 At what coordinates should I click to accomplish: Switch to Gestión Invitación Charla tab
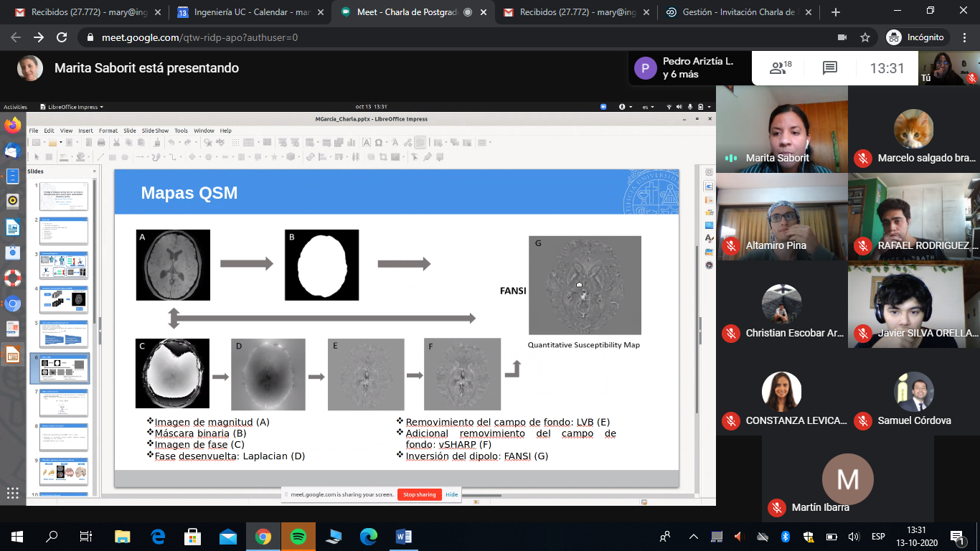[x=740, y=12]
